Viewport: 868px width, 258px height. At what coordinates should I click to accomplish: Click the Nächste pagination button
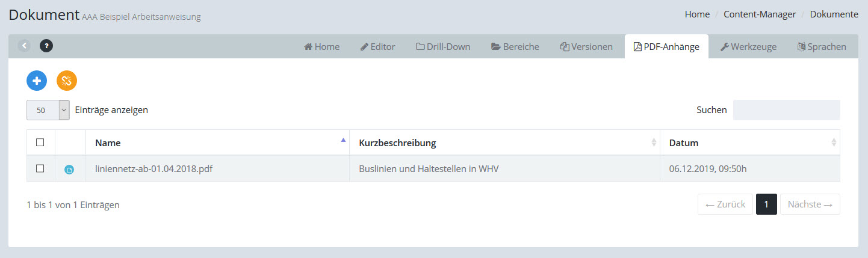pyautogui.click(x=810, y=204)
